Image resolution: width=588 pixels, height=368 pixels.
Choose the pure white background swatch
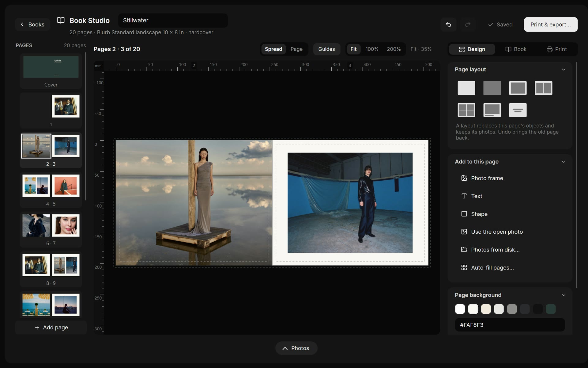point(460,309)
